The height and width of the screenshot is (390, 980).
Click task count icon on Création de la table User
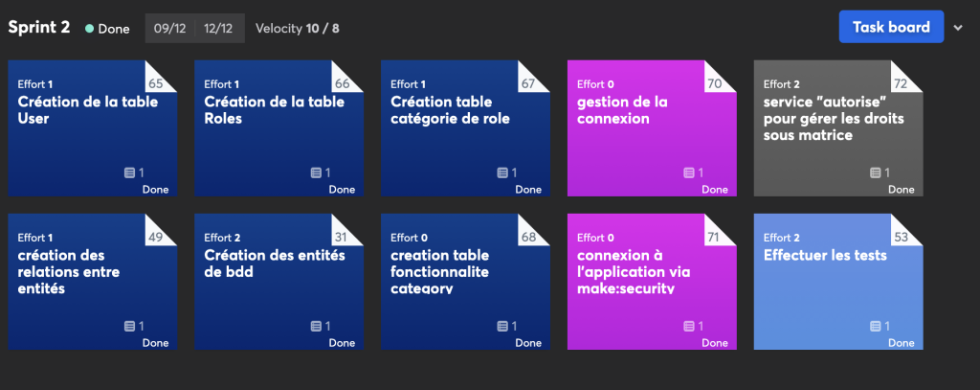coord(129,172)
